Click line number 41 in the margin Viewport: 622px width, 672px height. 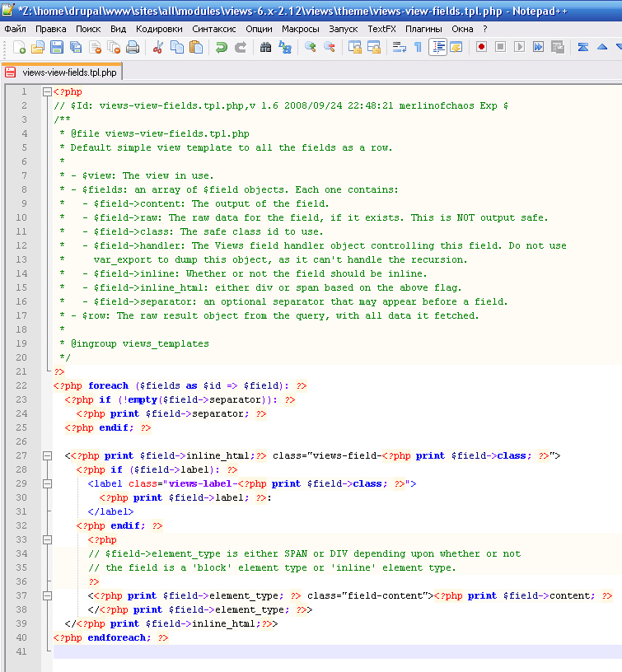[x=21, y=651]
